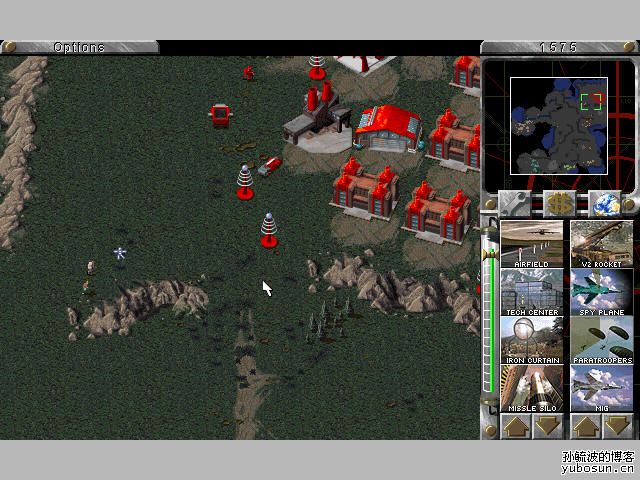Launch the Spy Plane ability

pos(602,292)
